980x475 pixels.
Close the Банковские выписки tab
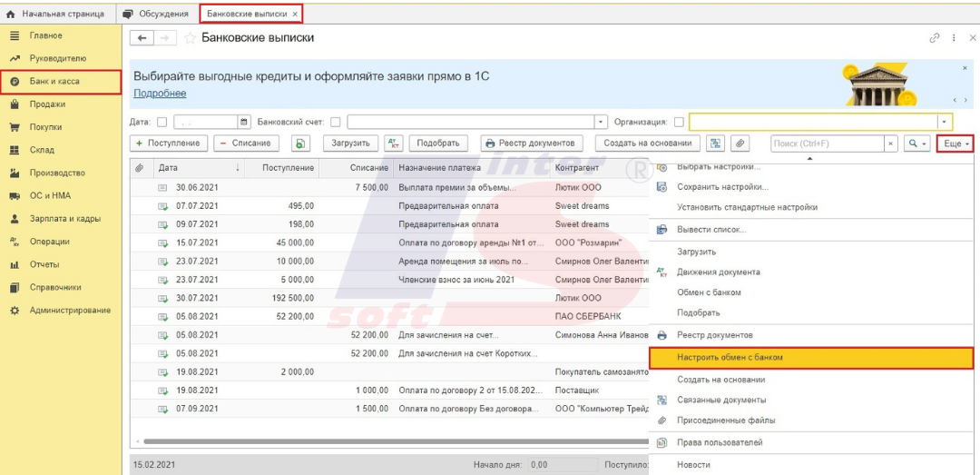click(x=295, y=14)
